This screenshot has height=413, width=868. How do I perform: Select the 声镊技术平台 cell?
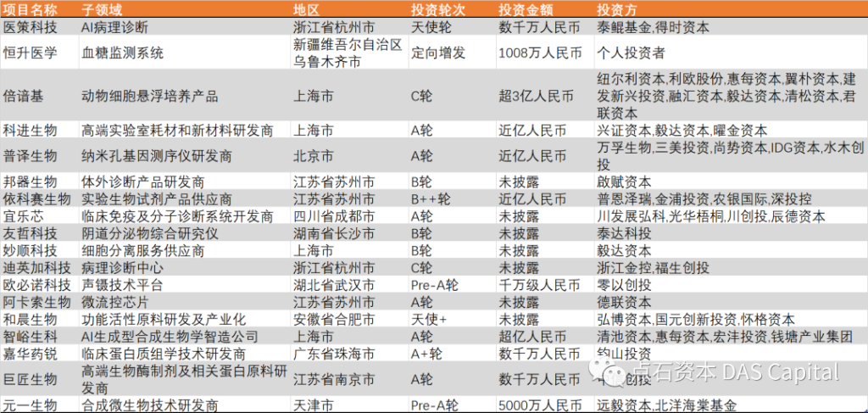pos(186,284)
